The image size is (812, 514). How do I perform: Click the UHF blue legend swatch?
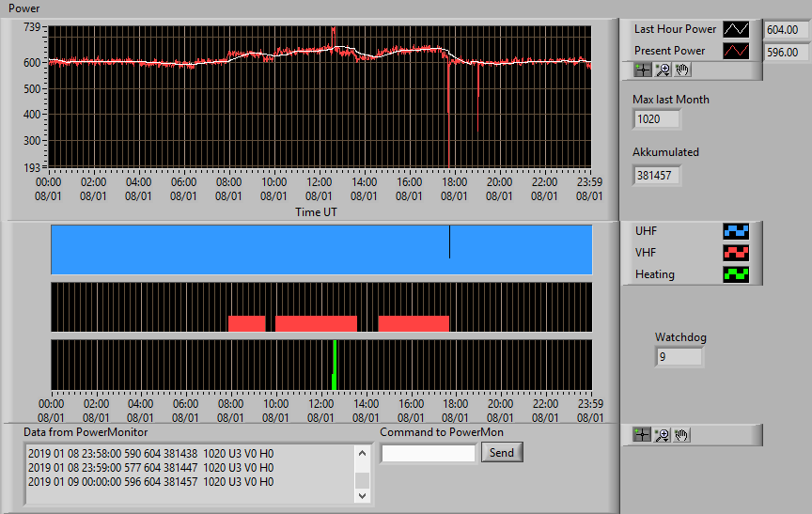coord(736,231)
